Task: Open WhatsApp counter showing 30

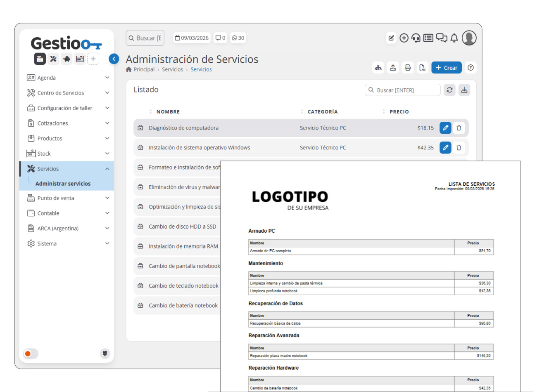Action: click(238, 38)
